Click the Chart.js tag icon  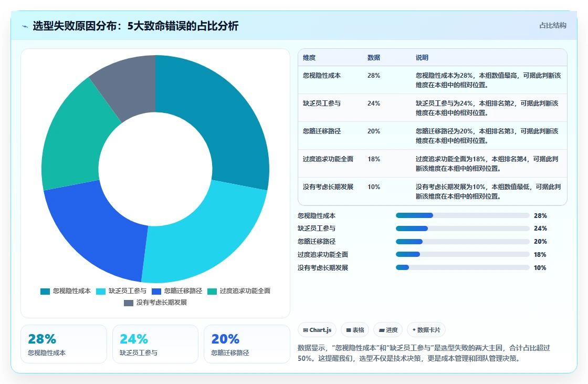[x=306, y=330]
